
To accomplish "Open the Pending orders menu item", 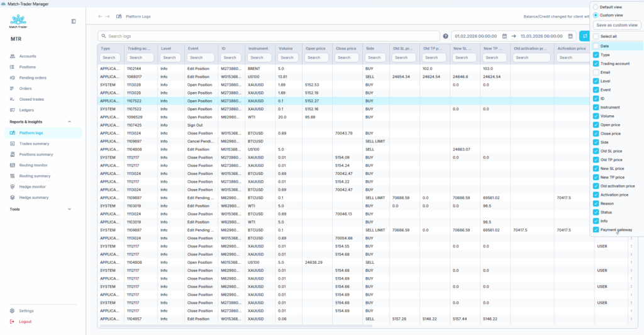I will (x=33, y=78).
